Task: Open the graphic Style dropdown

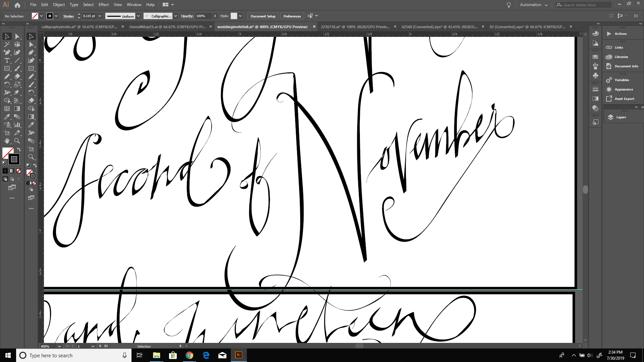Action: tap(240, 16)
